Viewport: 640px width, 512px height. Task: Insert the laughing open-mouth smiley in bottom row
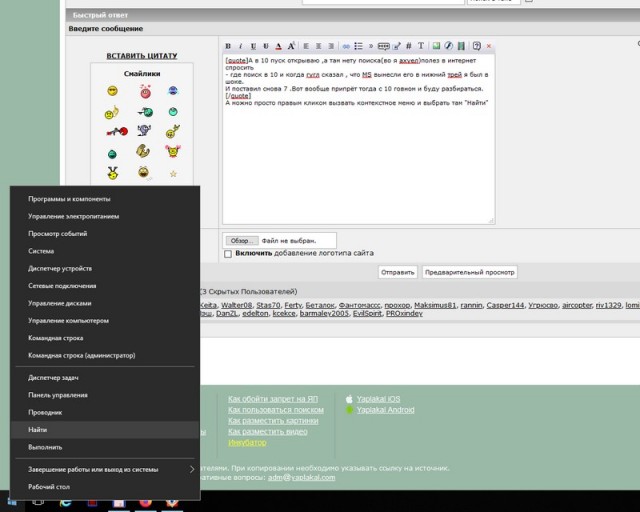tap(143, 172)
